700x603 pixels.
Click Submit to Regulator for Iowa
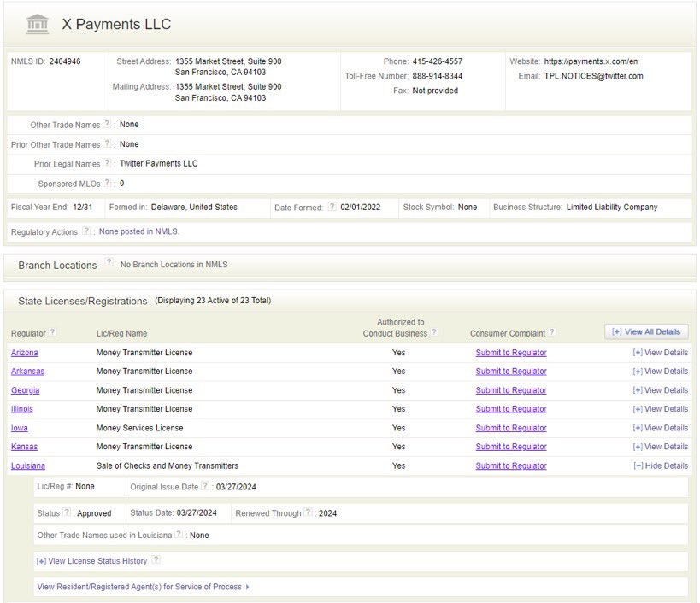click(511, 428)
